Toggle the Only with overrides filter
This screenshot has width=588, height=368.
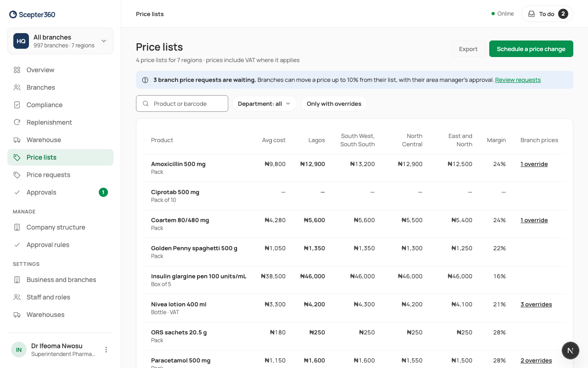click(x=334, y=103)
